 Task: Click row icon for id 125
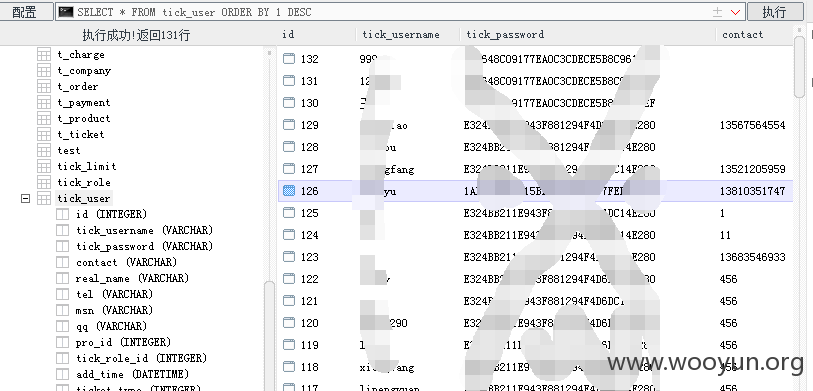(x=289, y=213)
